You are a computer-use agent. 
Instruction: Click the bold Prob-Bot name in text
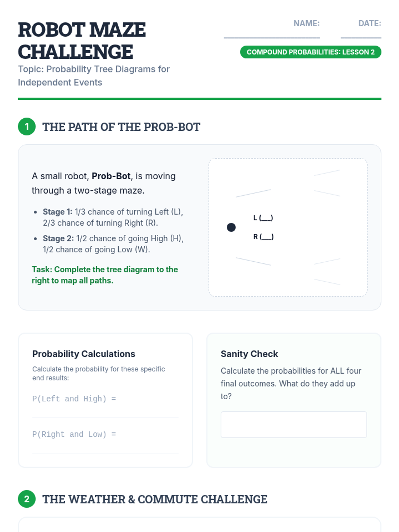[x=111, y=176]
